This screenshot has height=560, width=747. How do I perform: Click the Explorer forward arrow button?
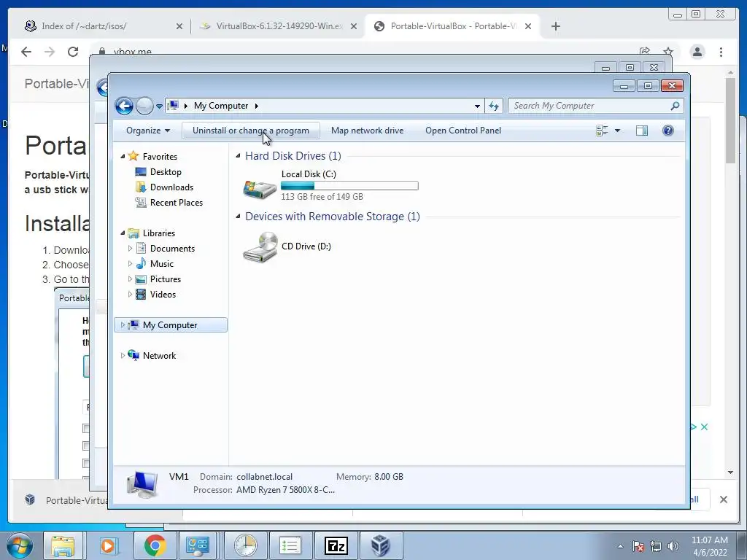tap(144, 106)
